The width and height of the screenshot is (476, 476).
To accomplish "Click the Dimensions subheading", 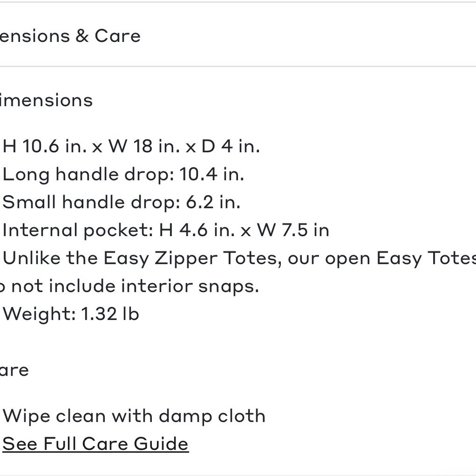I will click(x=46, y=100).
